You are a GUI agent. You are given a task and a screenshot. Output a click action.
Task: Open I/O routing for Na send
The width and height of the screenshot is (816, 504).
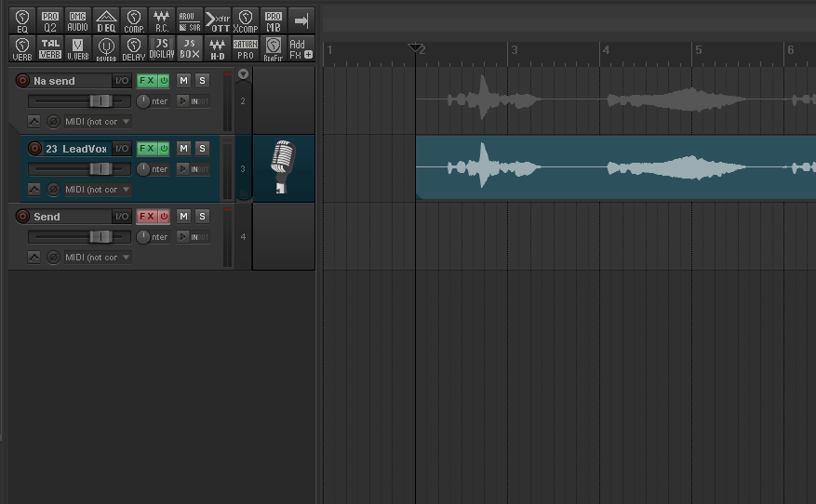122,81
